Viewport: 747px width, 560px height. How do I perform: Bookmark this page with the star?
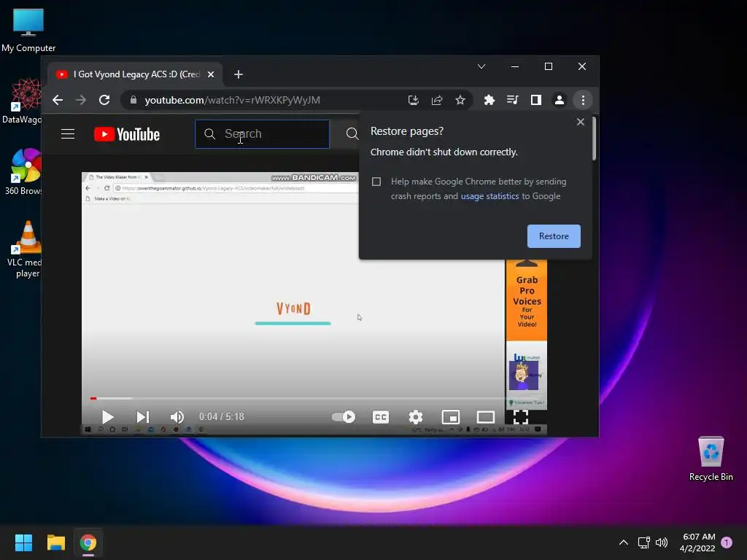pyautogui.click(x=460, y=100)
